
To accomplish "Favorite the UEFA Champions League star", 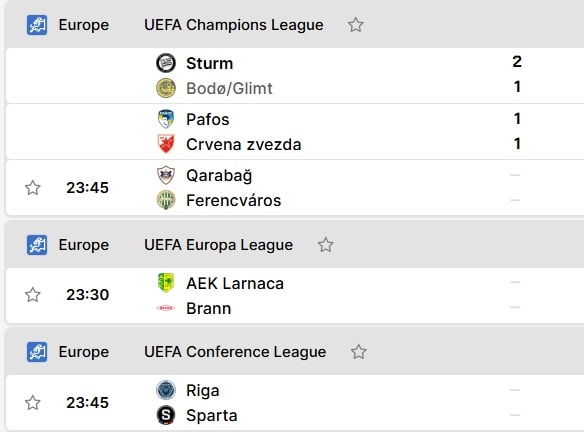I will [355, 25].
